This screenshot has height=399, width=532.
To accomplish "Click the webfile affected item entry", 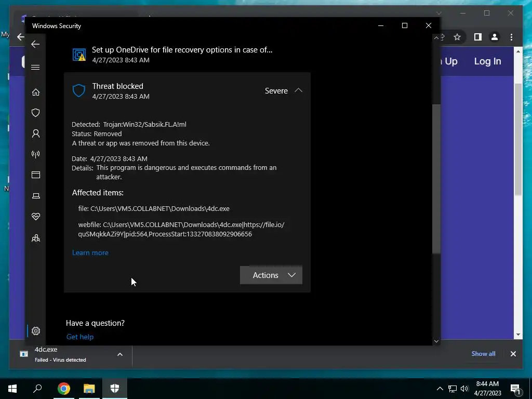I will coord(181,229).
